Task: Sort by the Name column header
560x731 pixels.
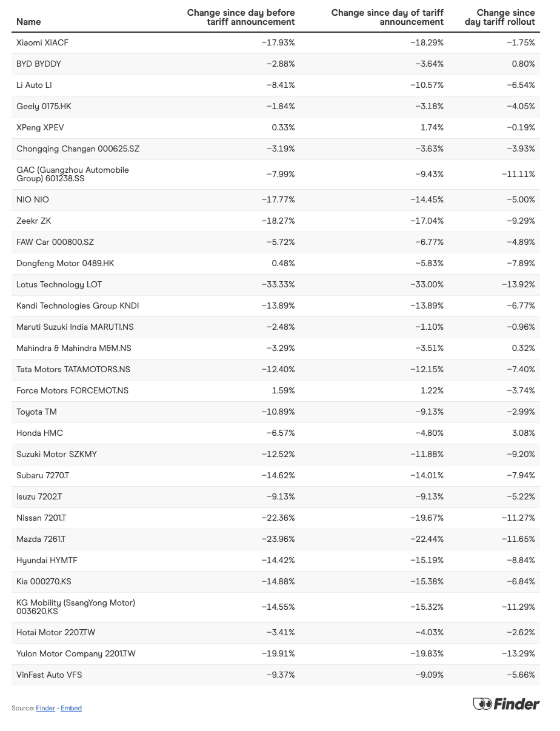Action: 28,22
